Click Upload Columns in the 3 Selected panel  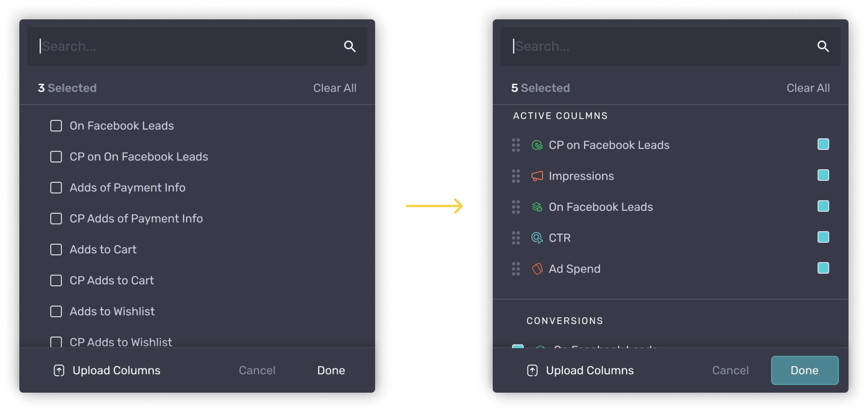(x=116, y=370)
